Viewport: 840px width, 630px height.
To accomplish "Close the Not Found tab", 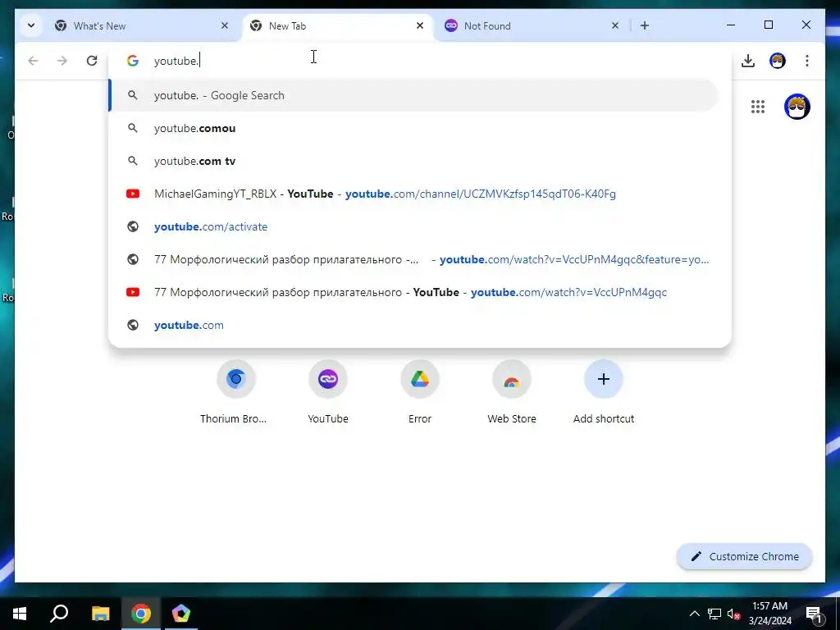I will coord(615,25).
